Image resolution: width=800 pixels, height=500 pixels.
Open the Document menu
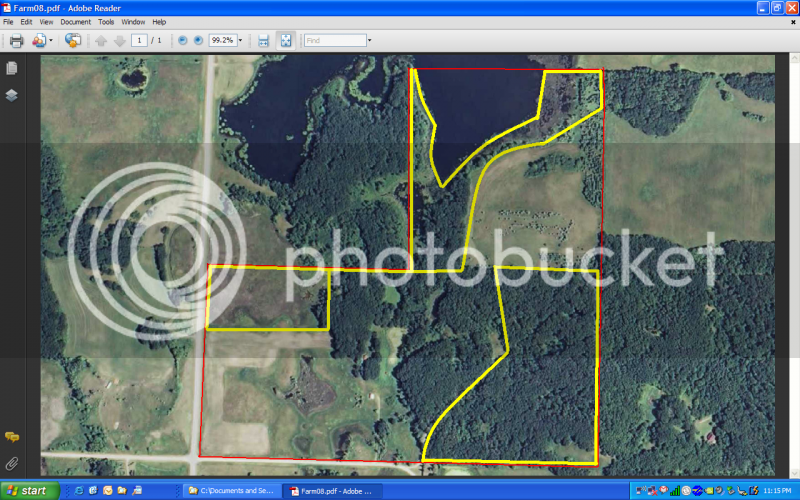click(x=76, y=22)
